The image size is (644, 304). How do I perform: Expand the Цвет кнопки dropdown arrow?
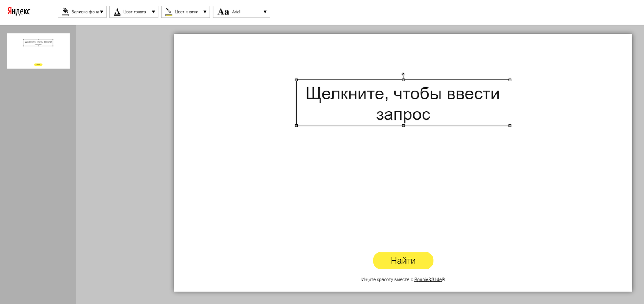click(x=205, y=12)
